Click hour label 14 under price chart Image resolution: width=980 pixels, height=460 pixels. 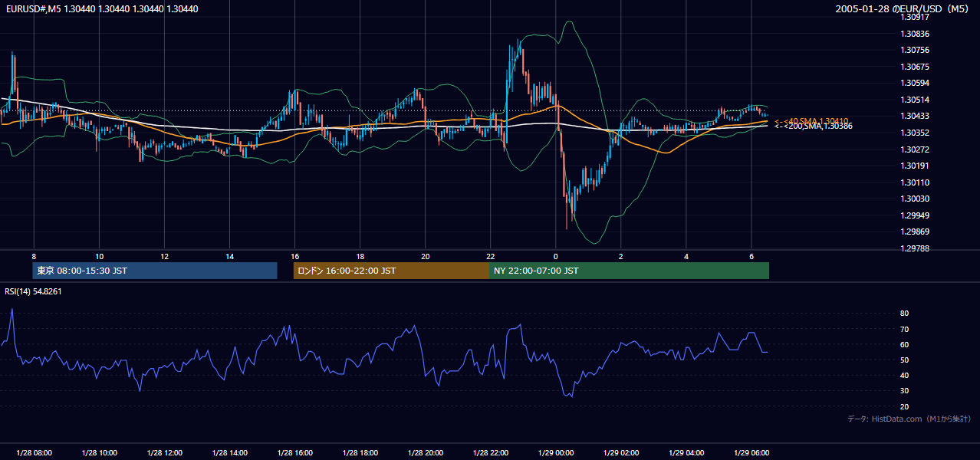click(x=229, y=256)
